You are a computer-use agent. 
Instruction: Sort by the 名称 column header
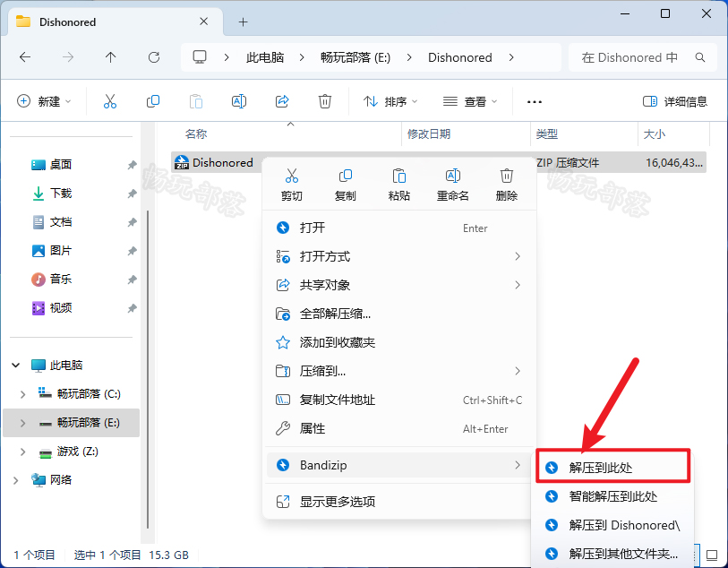click(x=196, y=134)
